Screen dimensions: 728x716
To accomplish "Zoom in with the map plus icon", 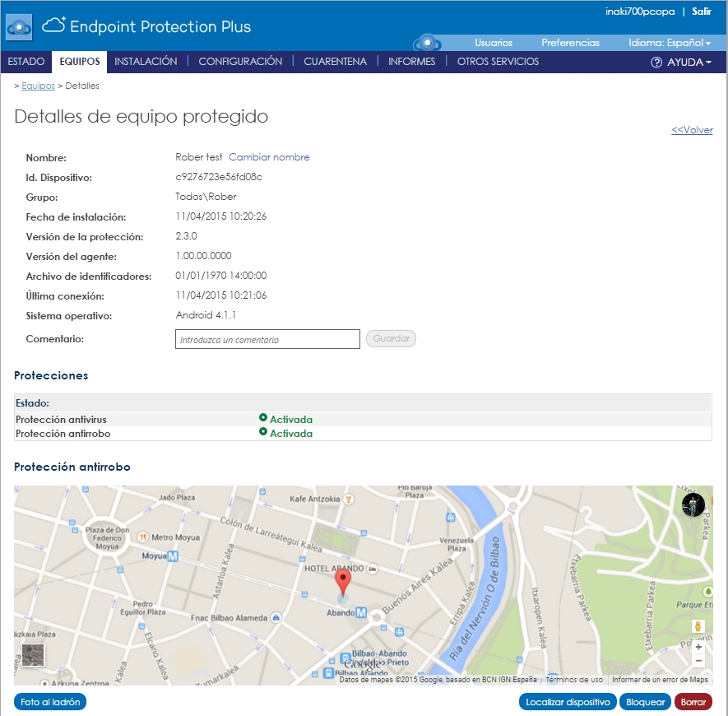I will pyautogui.click(x=698, y=647).
